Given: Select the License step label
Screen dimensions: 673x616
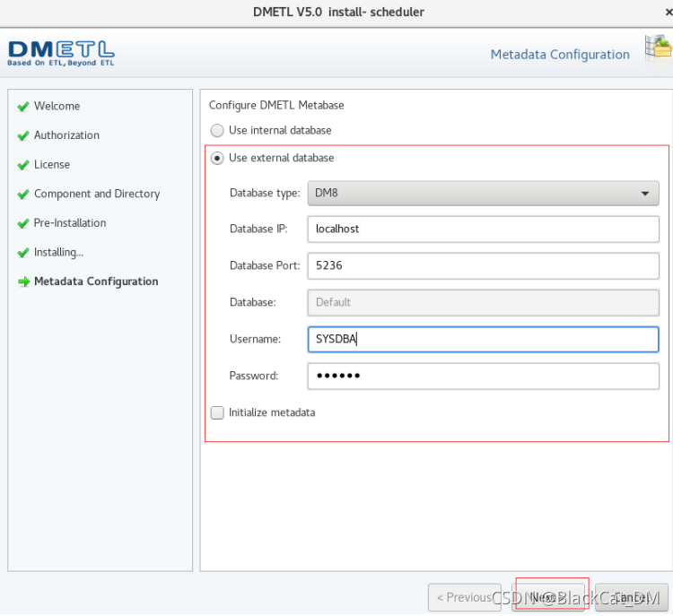Looking at the screenshot, I should coord(52,164).
